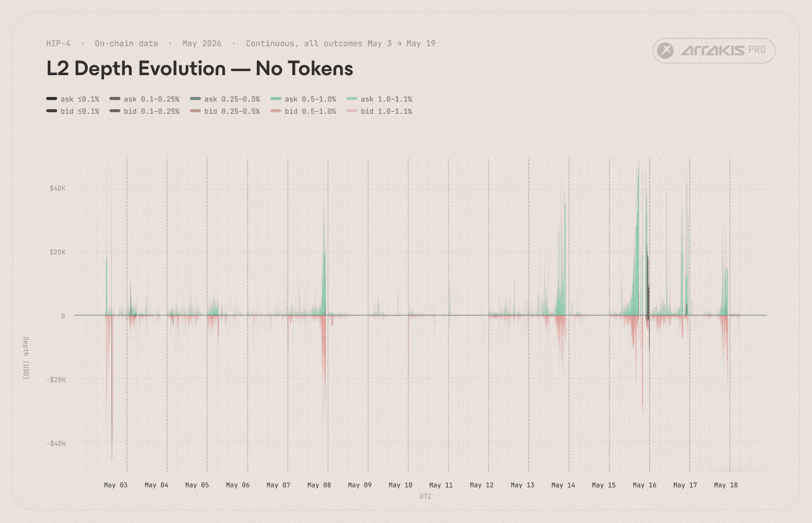The image size is (812, 523).
Task: Toggle the 'ask 0.25-0.5%' legend entry
Action: pos(225,99)
